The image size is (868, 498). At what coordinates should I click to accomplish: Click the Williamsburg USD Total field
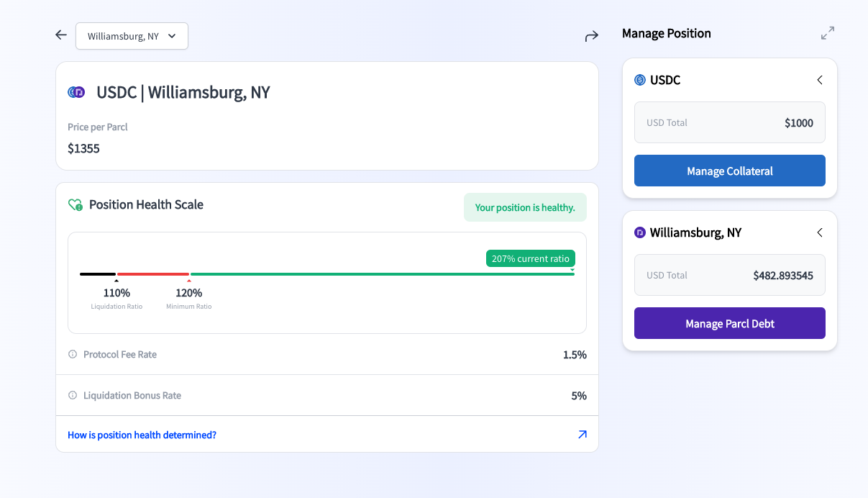point(729,275)
